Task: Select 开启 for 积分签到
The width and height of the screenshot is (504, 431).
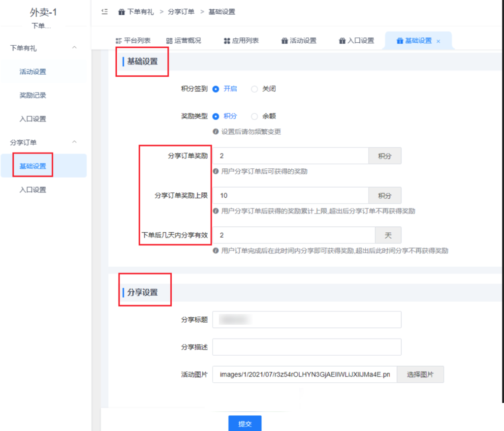Action: (216, 89)
